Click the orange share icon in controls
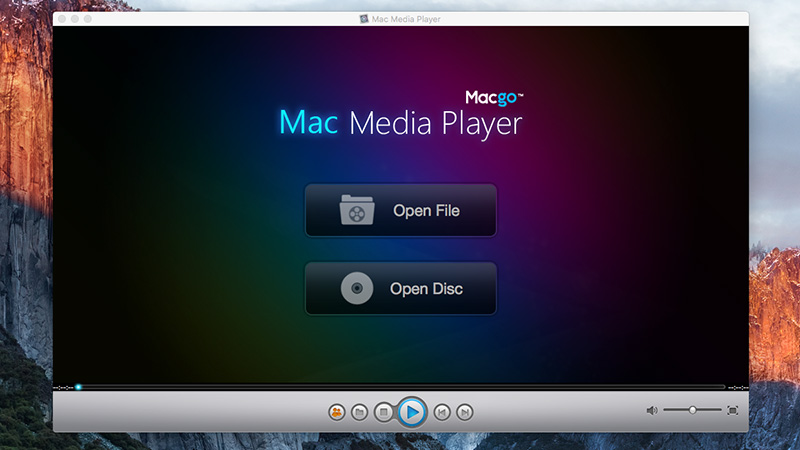 click(337, 411)
